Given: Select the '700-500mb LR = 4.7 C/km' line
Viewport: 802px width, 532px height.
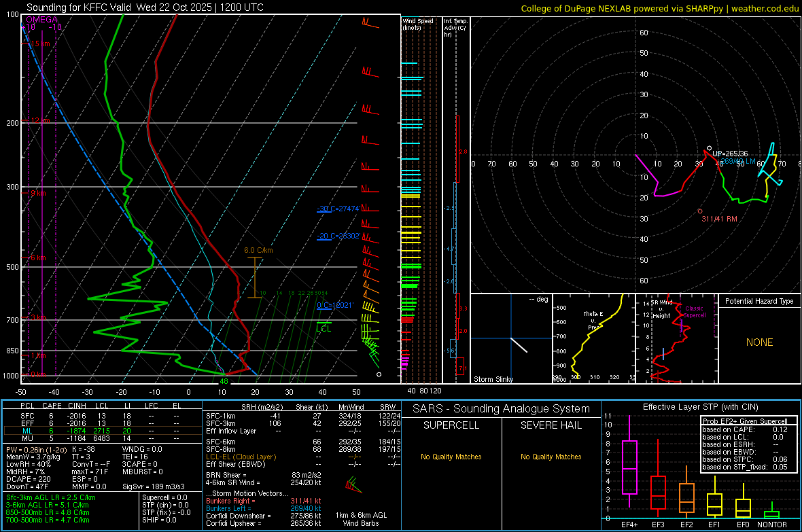Looking at the screenshot, I should [x=48, y=520].
